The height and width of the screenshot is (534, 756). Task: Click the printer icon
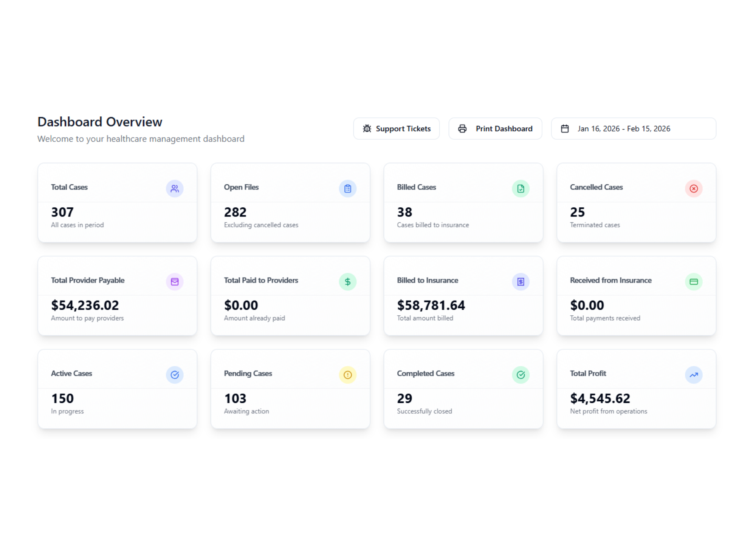click(462, 129)
